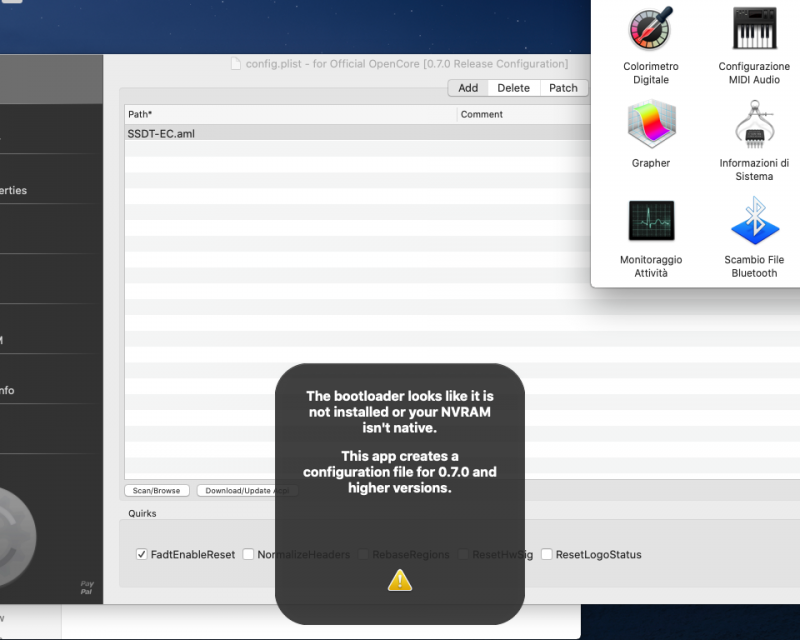
Task: Open Informazioni di Sistema icon
Action: click(x=755, y=125)
